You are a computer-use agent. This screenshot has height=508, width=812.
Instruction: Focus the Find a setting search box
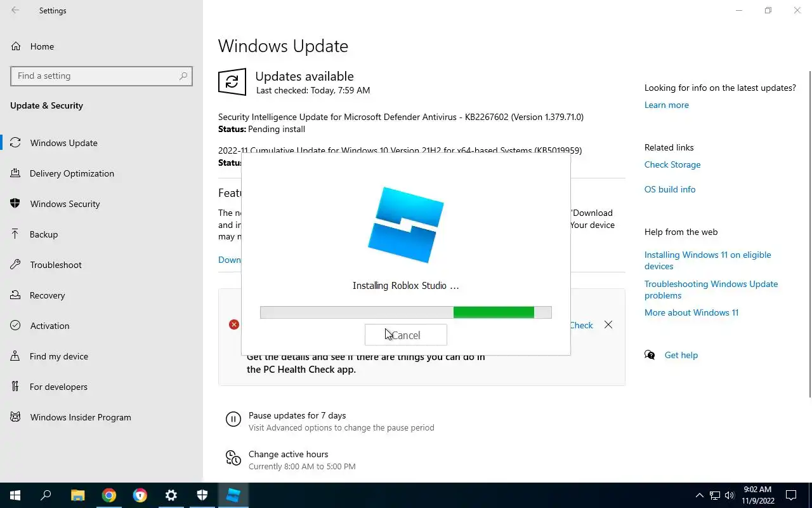[101, 76]
